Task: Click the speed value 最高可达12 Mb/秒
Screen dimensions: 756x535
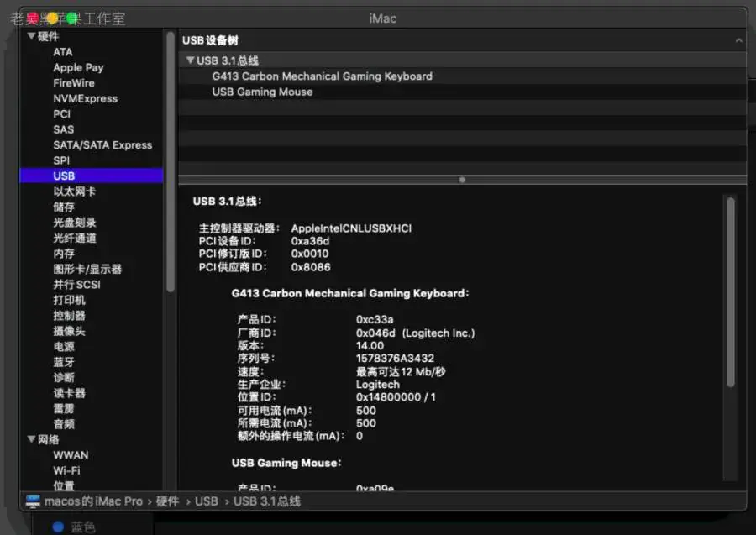Action: click(401, 371)
